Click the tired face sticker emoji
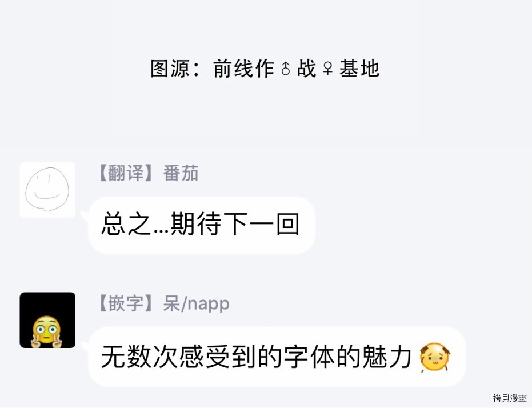The image size is (532, 408). coord(435,357)
